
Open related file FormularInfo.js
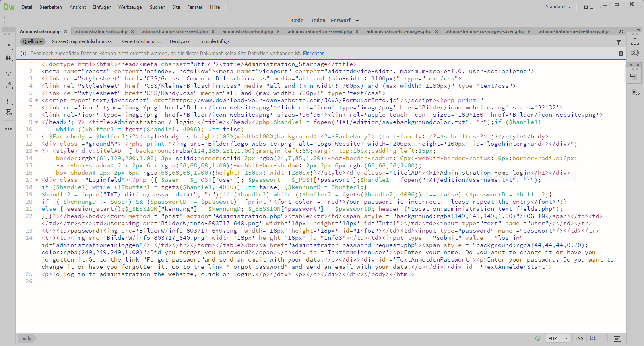[x=215, y=41]
